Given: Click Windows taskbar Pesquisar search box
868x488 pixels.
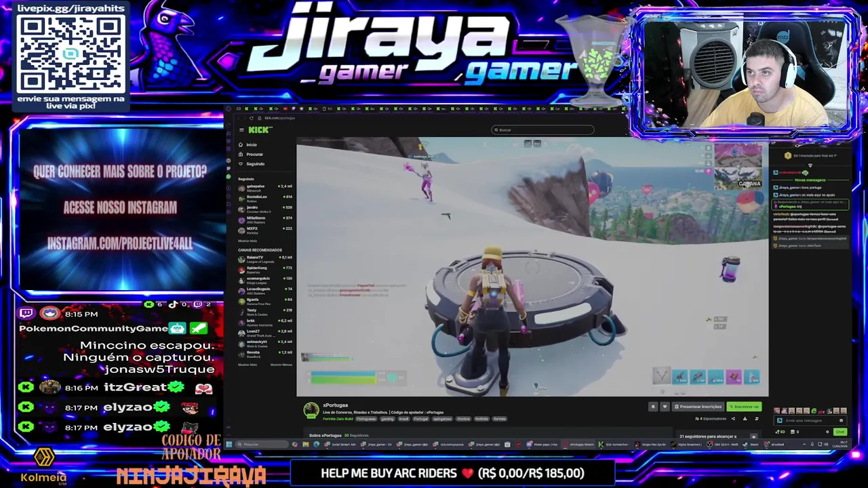Looking at the screenshot, I should tap(262, 444).
